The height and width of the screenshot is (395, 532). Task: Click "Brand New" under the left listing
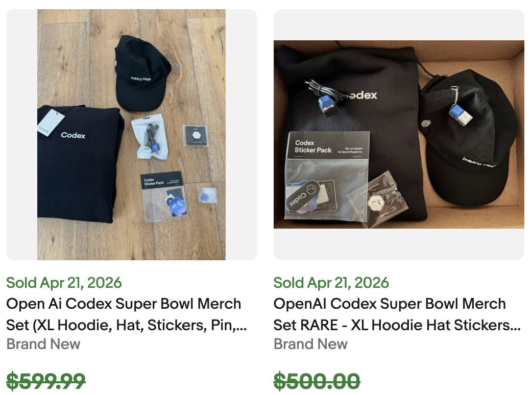[43, 344]
